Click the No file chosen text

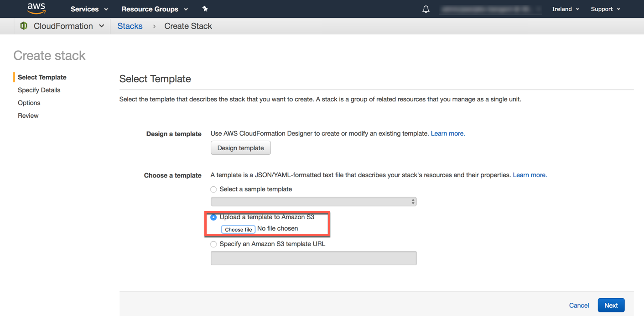point(277,228)
